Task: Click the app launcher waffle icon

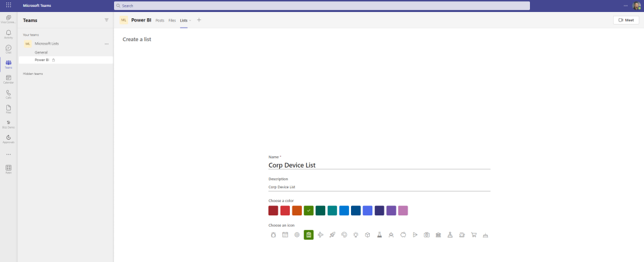Action: [x=8, y=5]
